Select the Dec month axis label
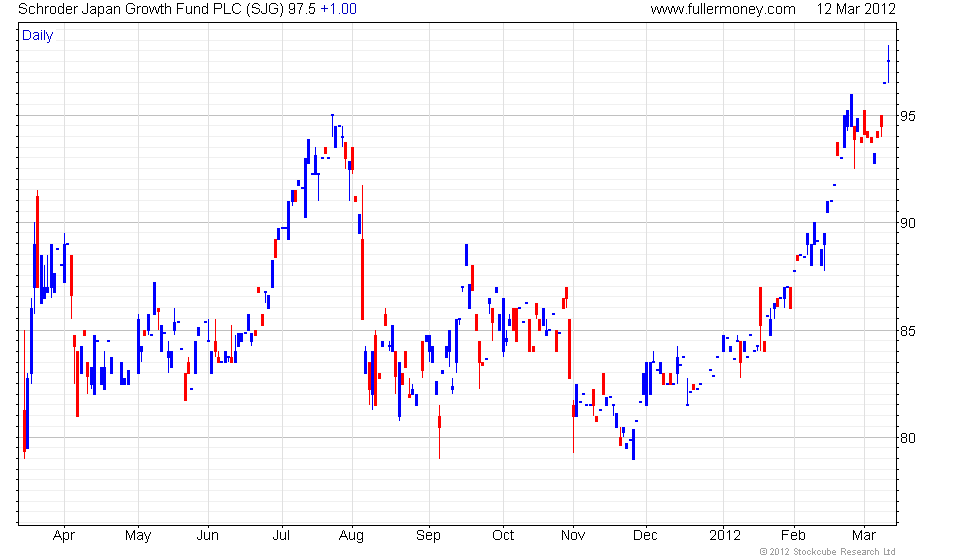The width and height of the screenshot is (980, 560). pyautogui.click(x=645, y=536)
